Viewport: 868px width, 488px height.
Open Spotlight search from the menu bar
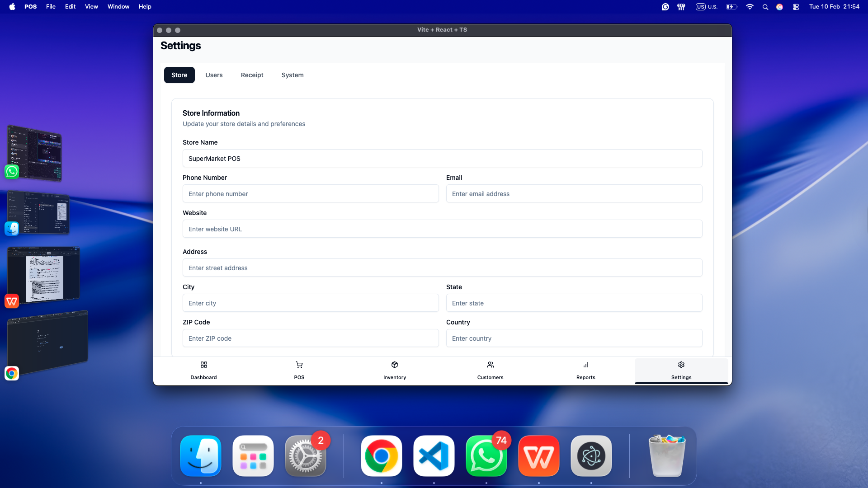pos(765,7)
